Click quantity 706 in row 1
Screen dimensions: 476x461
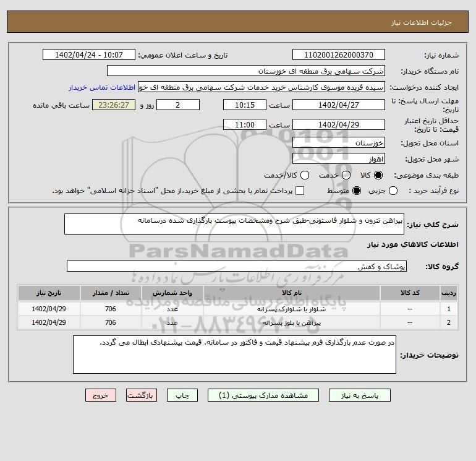111,309
